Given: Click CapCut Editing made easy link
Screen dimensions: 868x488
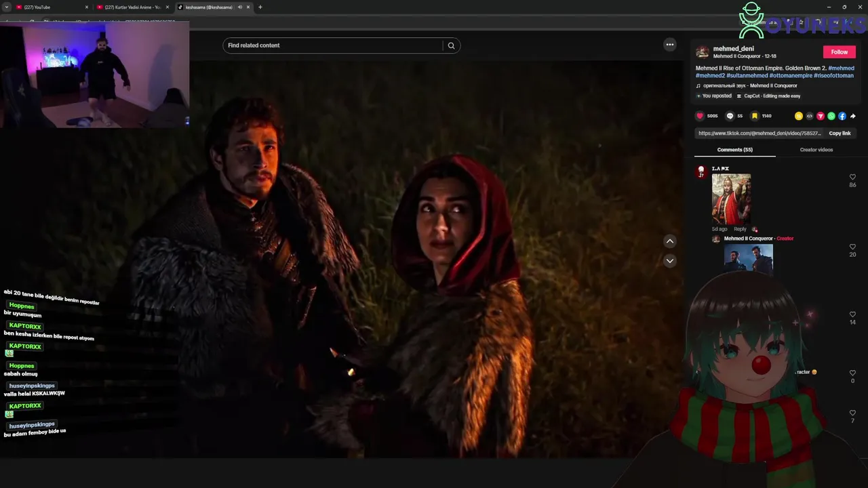Looking at the screenshot, I should click(x=768, y=96).
